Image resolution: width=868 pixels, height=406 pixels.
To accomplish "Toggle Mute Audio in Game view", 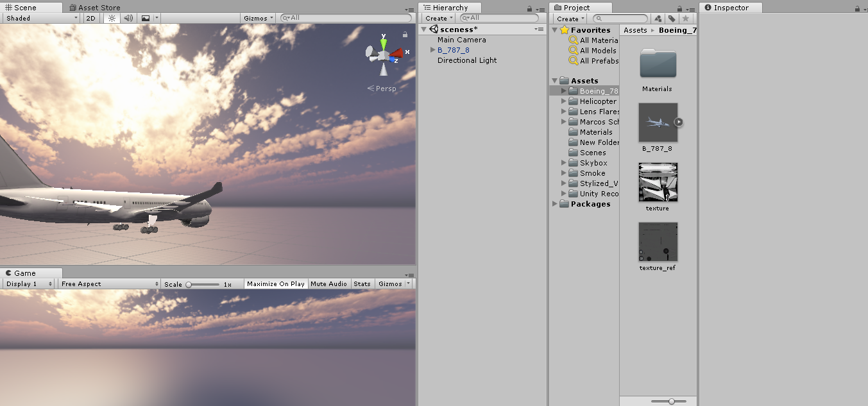I will click(328, 283).
